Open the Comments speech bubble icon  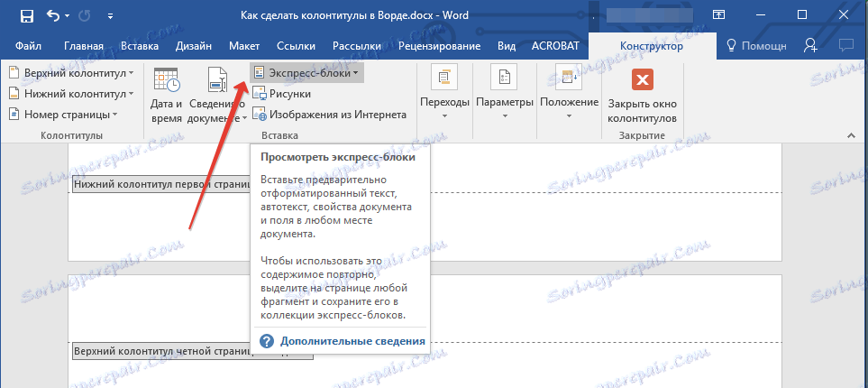pyautogui.click(x=845, y=45)
